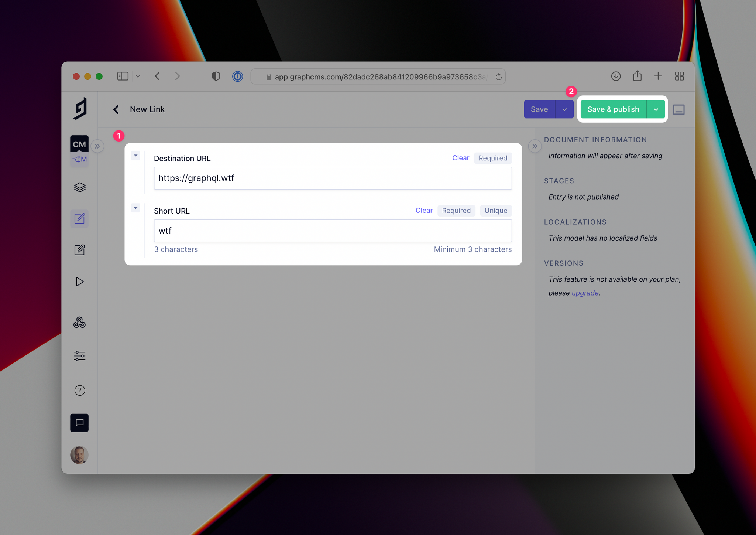
Task: Open the Webhooks icon in sidebar
Action: coord(79,323)
